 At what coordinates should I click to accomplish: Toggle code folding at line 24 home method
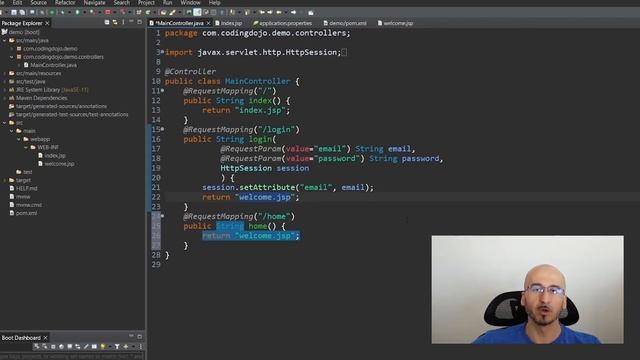tap(162, 216)
